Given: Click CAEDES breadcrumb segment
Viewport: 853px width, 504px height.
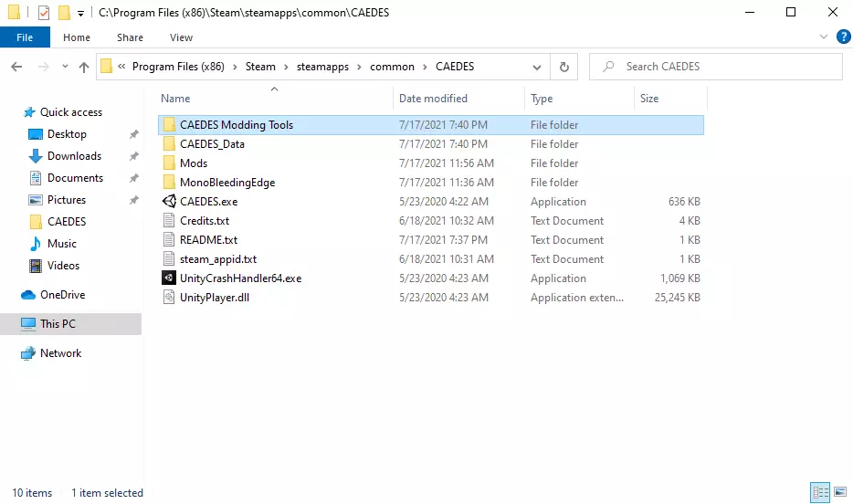Looking at the screenshot, I should pos(455,67).
